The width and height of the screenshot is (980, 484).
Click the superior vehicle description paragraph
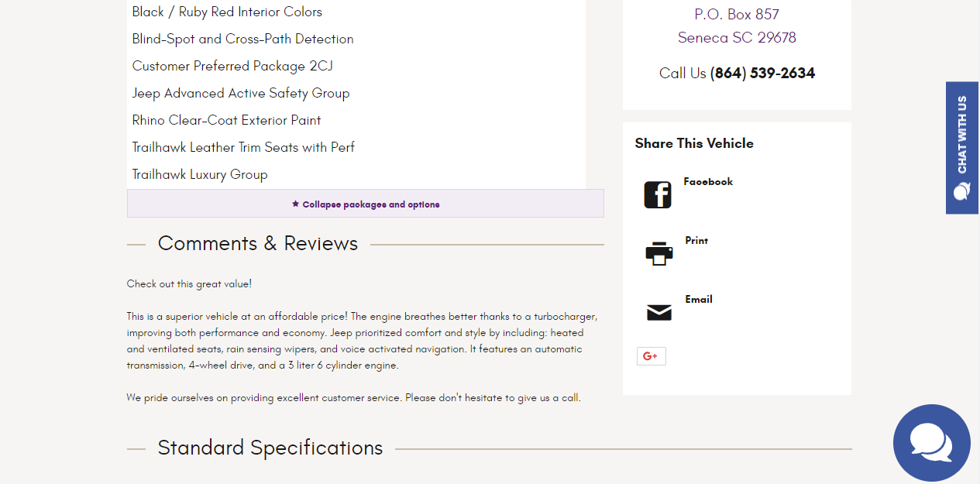click(x=363, y=341)
